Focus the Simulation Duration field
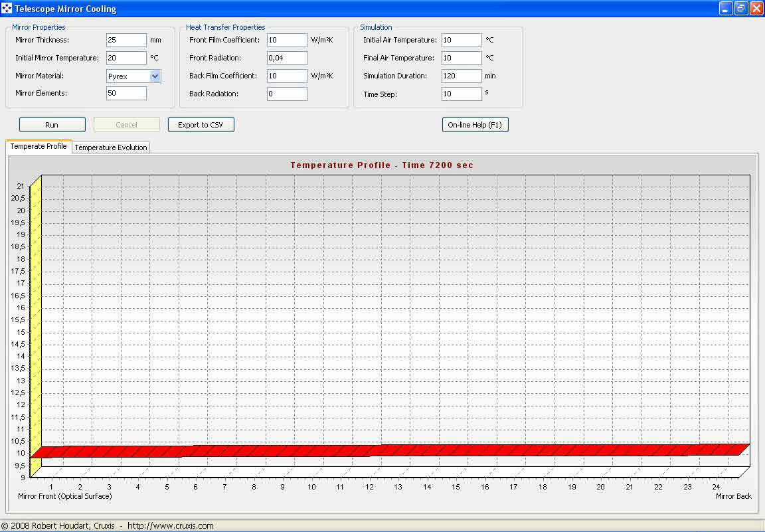765x532 pixels. coord(462,76)
